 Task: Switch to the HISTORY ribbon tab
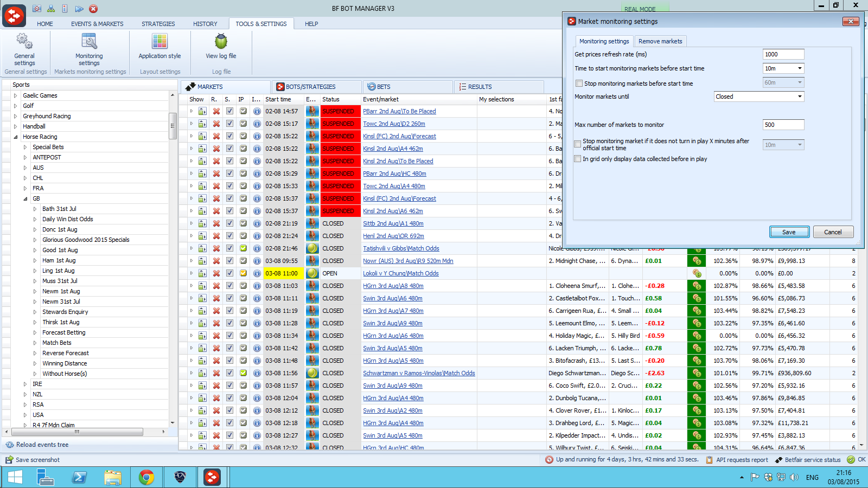tap(205, 24)
